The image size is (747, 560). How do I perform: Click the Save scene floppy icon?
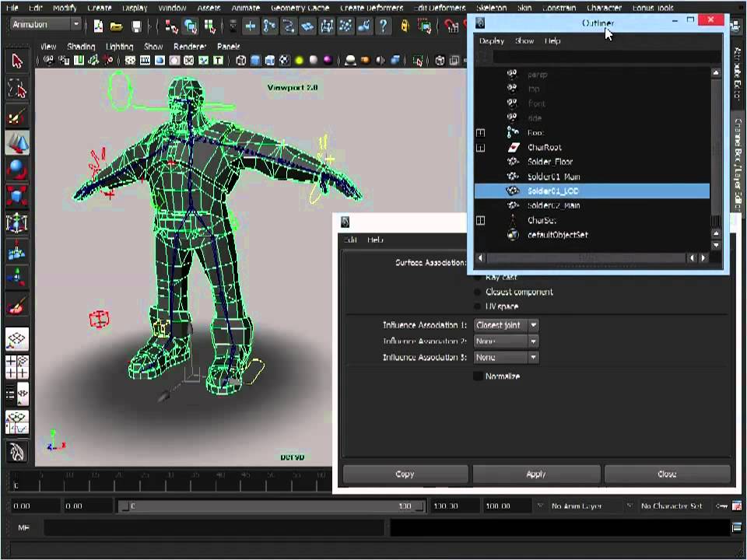pos(136,26)
